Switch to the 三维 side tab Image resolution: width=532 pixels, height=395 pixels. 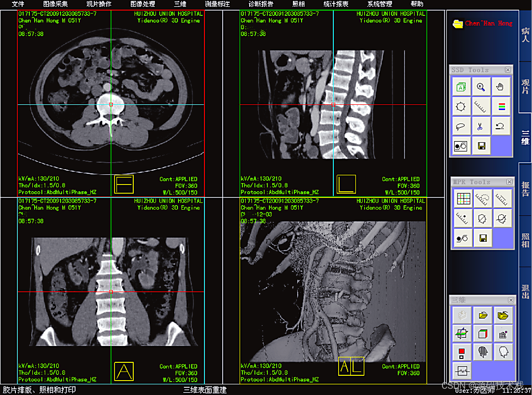click(525, 137)
